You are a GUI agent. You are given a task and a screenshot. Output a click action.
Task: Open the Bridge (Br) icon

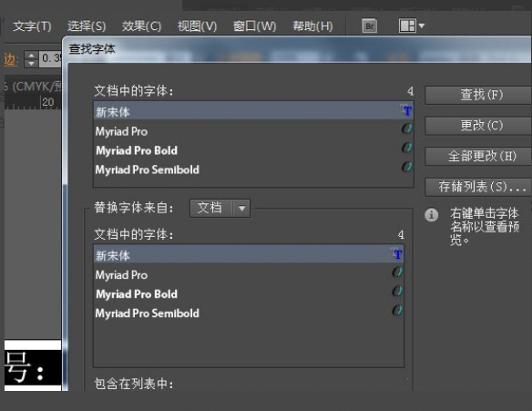[x=370, y=26]
